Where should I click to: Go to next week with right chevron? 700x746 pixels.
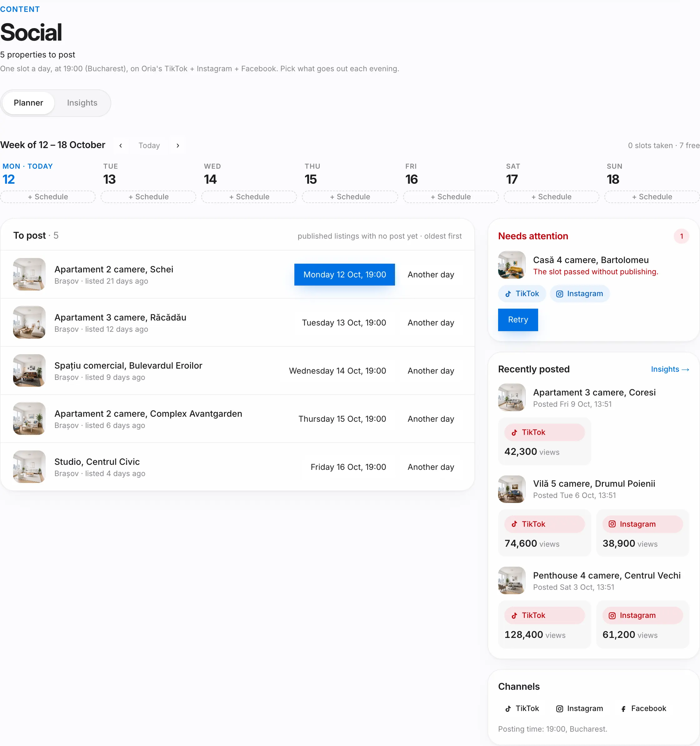pyautogui.click(x=178, y=145)
